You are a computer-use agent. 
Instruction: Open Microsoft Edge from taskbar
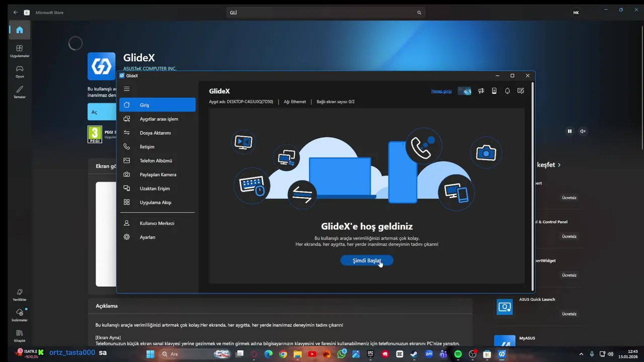point(268,354)
